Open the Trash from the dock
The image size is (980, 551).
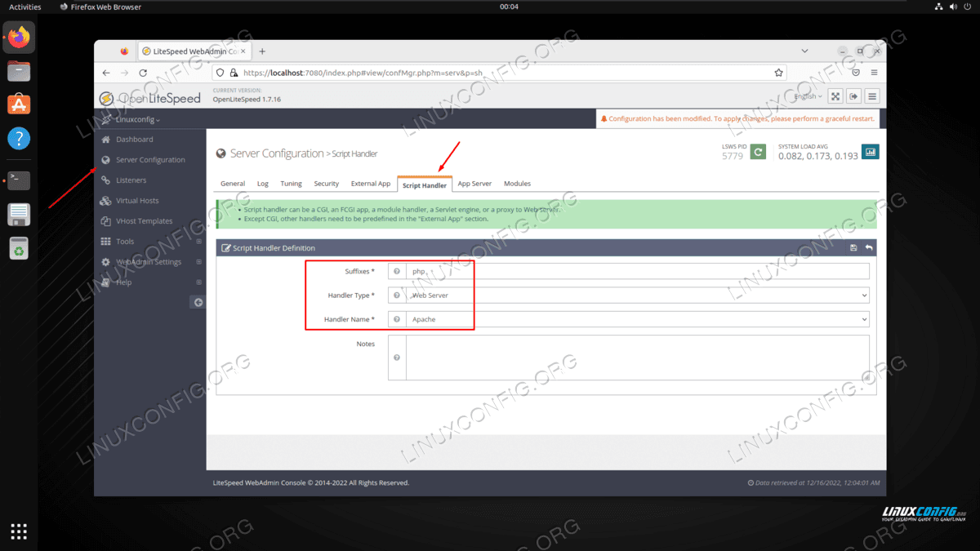click(19, 248)
